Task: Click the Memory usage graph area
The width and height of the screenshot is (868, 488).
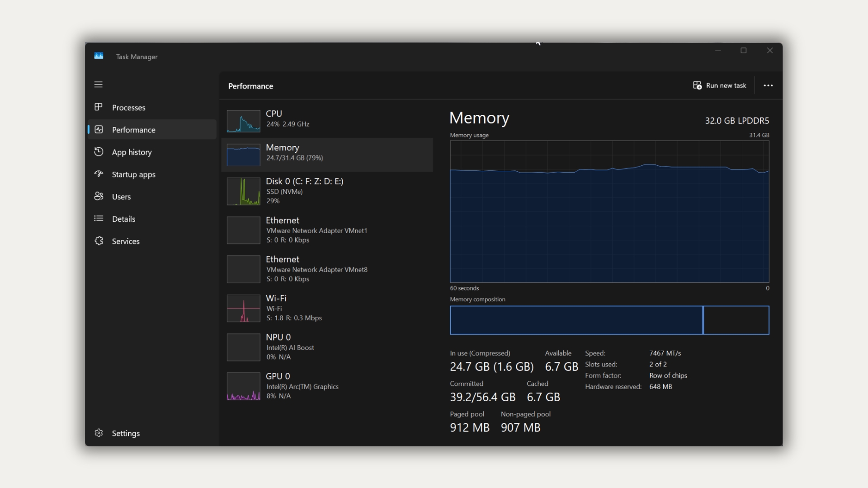Action: 609,211
